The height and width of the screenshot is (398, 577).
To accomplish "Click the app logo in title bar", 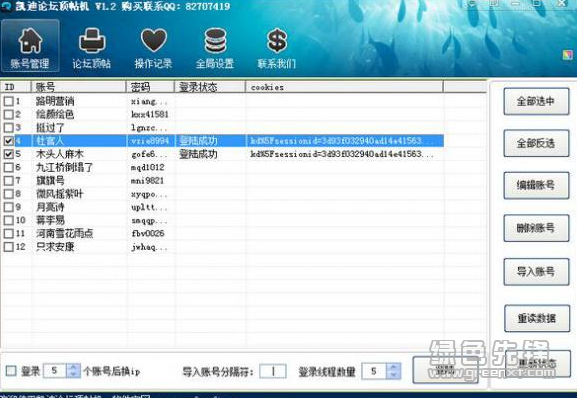I will (x=6, y=7).
